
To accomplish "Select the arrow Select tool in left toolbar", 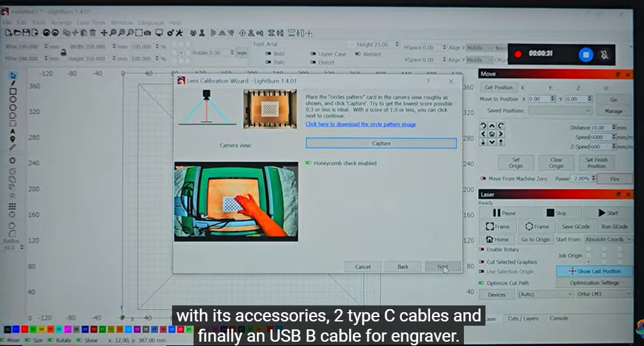I will pos(13,76).
